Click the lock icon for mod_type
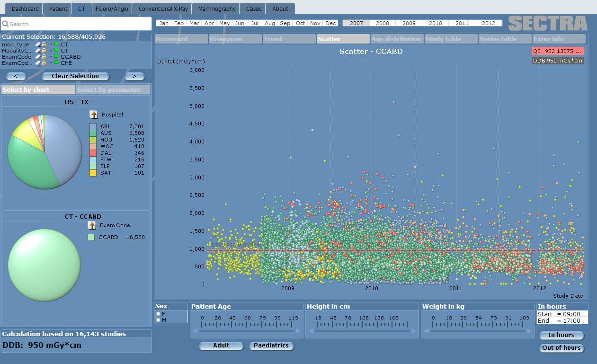Image resolution: width=597 pixels, height=364 pixels. click(44, 44)
